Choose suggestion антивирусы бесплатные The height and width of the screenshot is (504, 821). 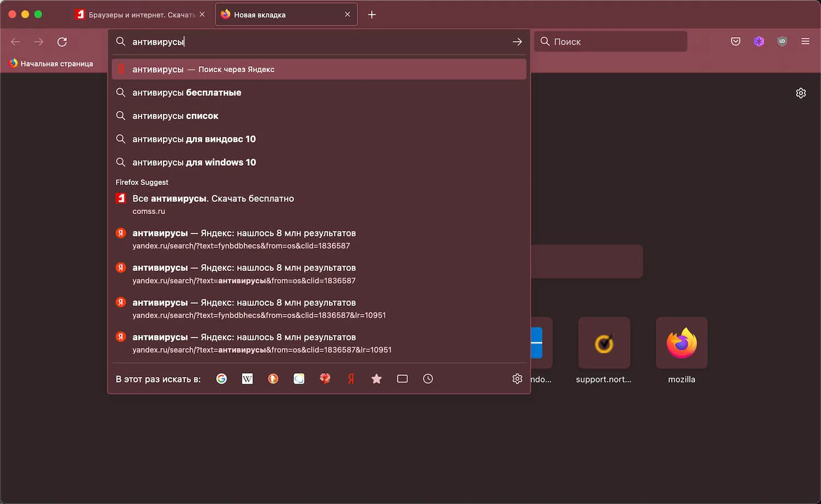[x=319, y=92]
